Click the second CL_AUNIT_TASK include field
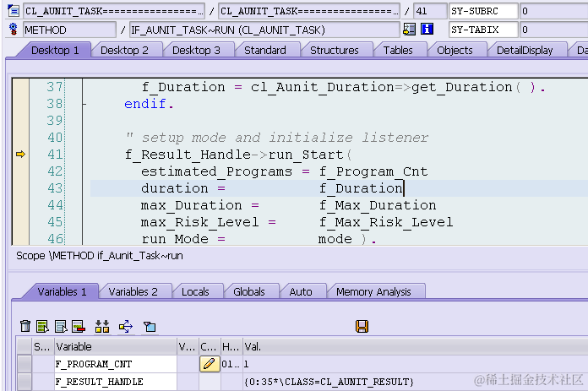Screen dimensions: 588x391 click(309, 11)
